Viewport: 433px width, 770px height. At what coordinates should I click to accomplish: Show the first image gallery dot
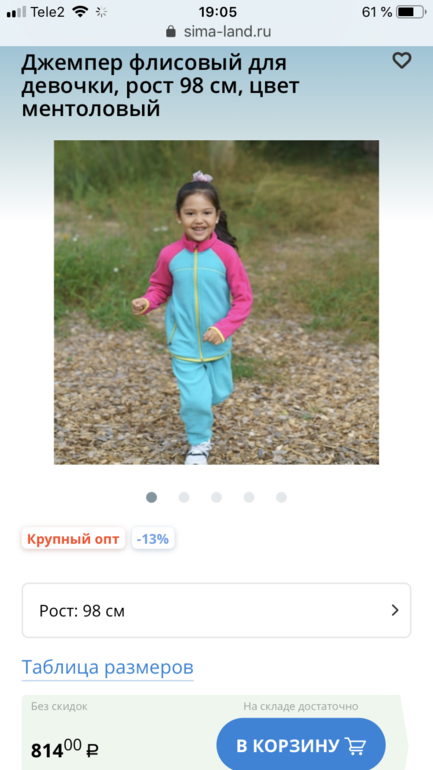152,497
